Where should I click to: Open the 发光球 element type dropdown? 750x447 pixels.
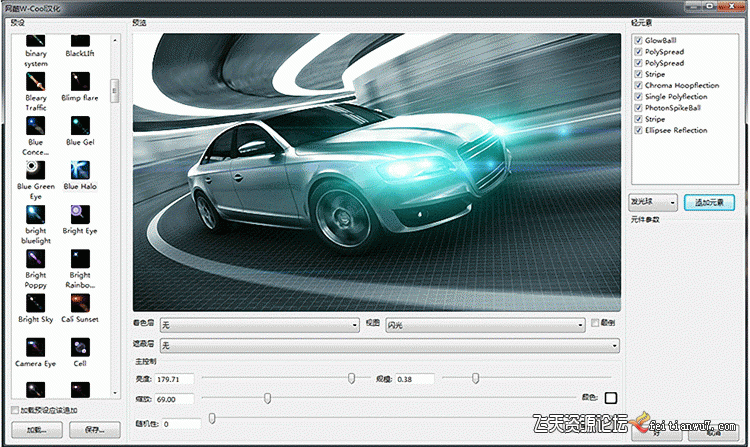click(x=653, y=202)
